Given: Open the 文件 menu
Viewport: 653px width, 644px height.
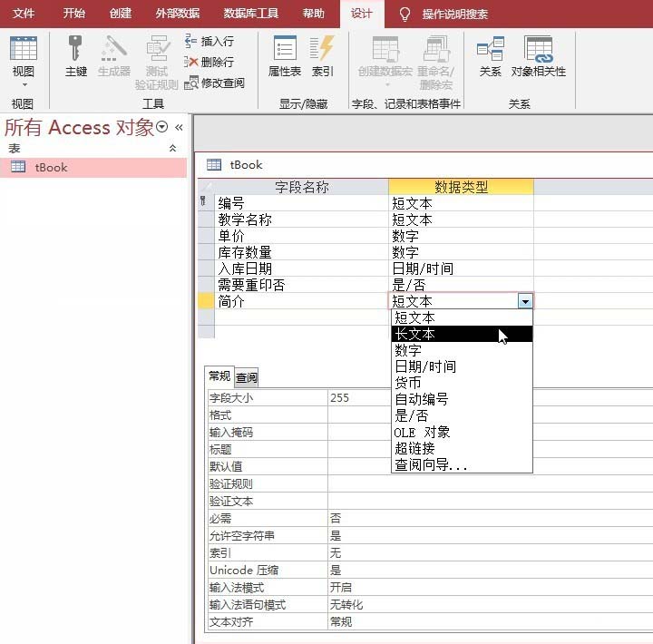Looking at the screenshot, I should [x=24, y=14].
